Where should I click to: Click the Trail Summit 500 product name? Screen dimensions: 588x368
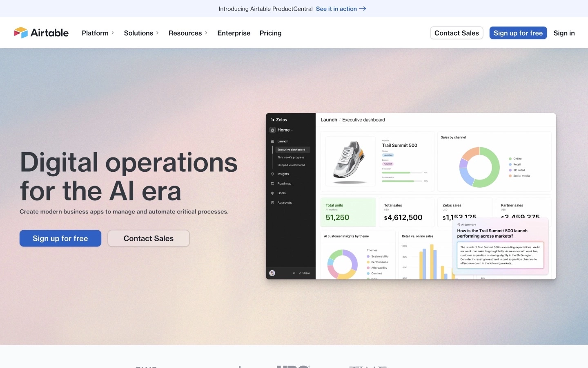tap(399, 146)
